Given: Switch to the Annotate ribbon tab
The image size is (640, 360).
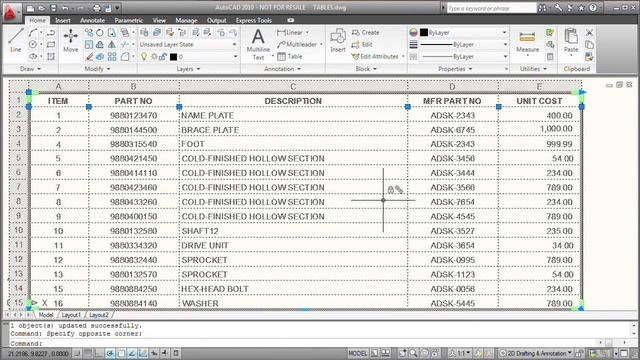Looking at the screenshot, I should [92, 20].
